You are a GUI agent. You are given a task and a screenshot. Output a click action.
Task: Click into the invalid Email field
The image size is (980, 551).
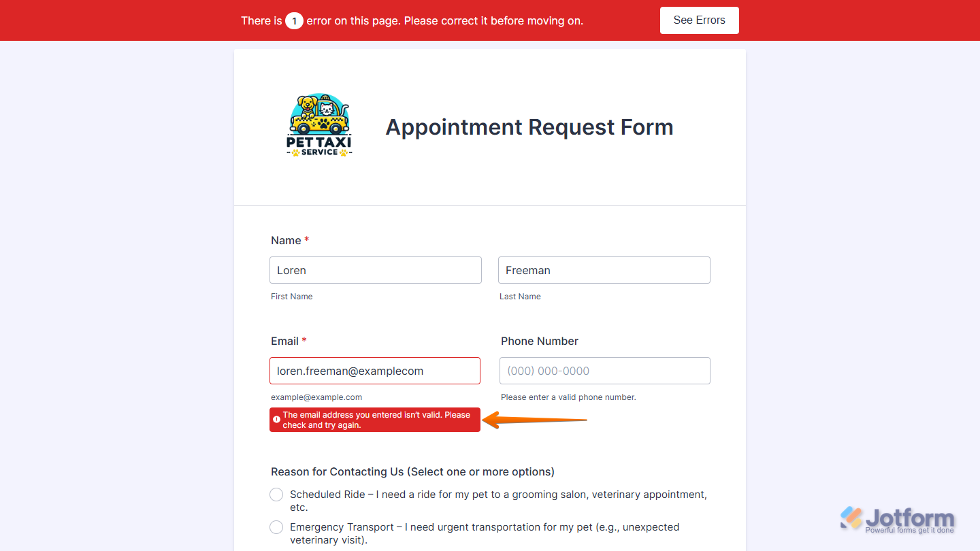click(375, 371)
